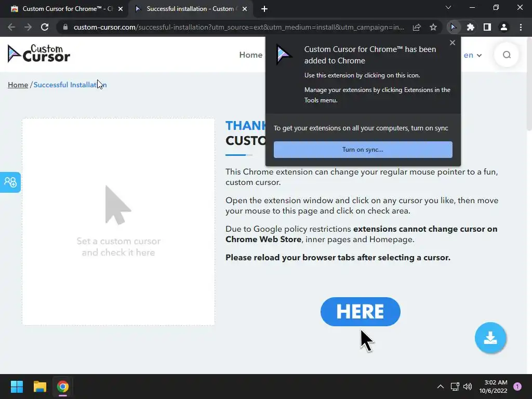The image size is (532, 399).
Task: Click the popup's Custom Cursor extension icon
Action: click(x=284, y=54)
